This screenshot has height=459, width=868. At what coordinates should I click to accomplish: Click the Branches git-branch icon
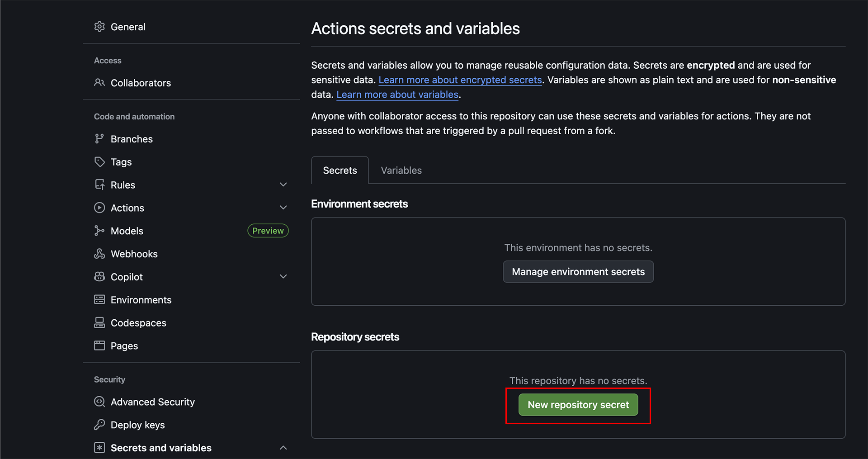[x=99, y=139]
